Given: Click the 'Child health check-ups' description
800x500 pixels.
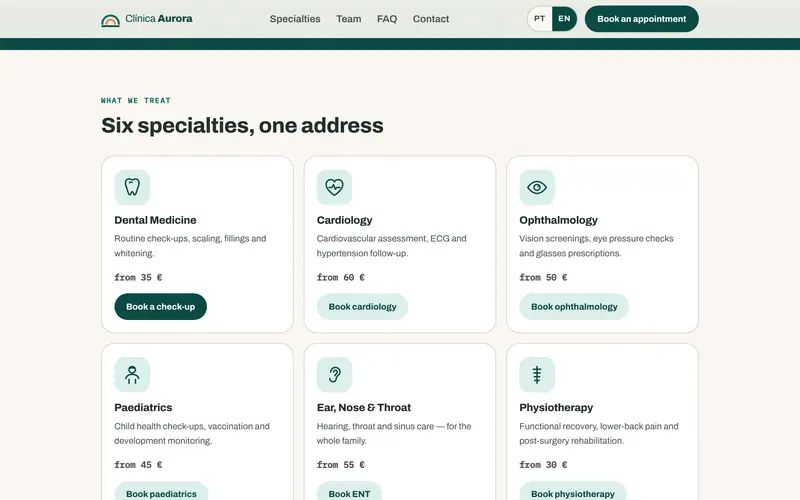Looking at the screenshot, I should [x=192, y=433].
